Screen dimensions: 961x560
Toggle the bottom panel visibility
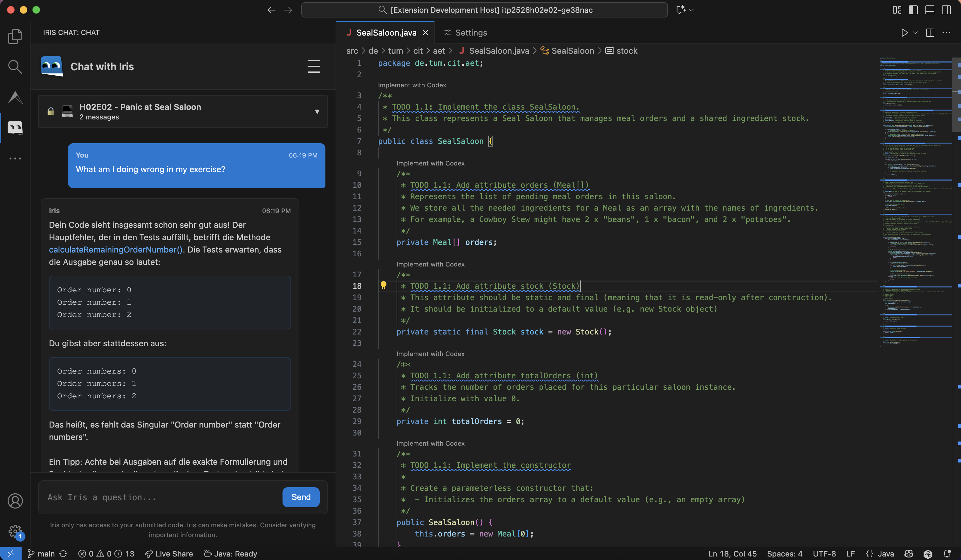pos(929,10)
